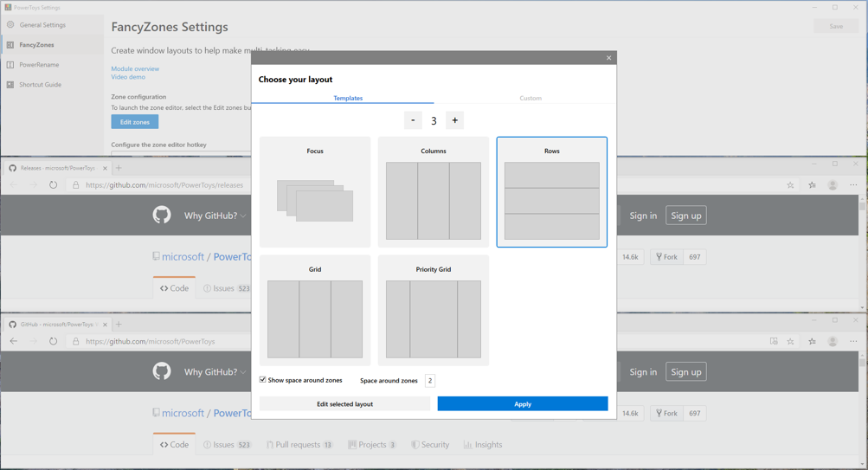The image size is (868, 470).
Task: Click the GitHub logo in lower browser
Action: tap(162, 371)
